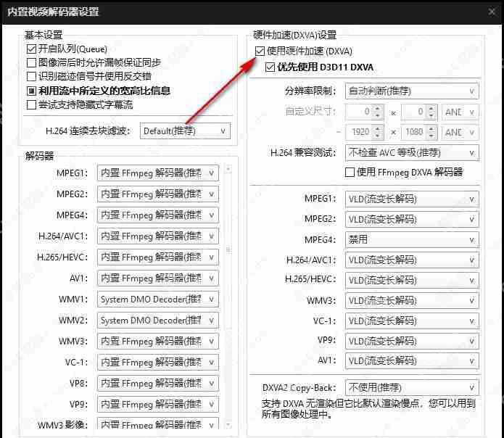Uncheck 使用硬件加速 (DXVA) checkbox
The image size is (504, 438).
point(260,51)
